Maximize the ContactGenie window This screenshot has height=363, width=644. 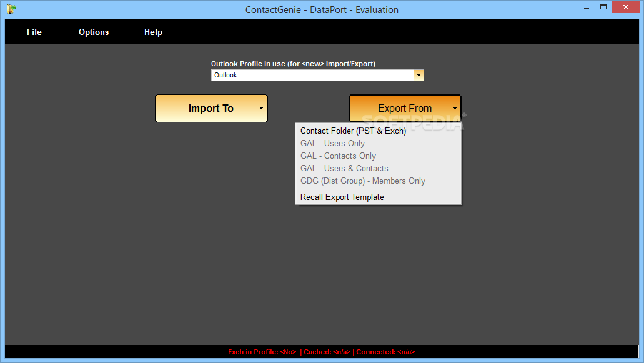pyautogui.click(x=603, y=7)
